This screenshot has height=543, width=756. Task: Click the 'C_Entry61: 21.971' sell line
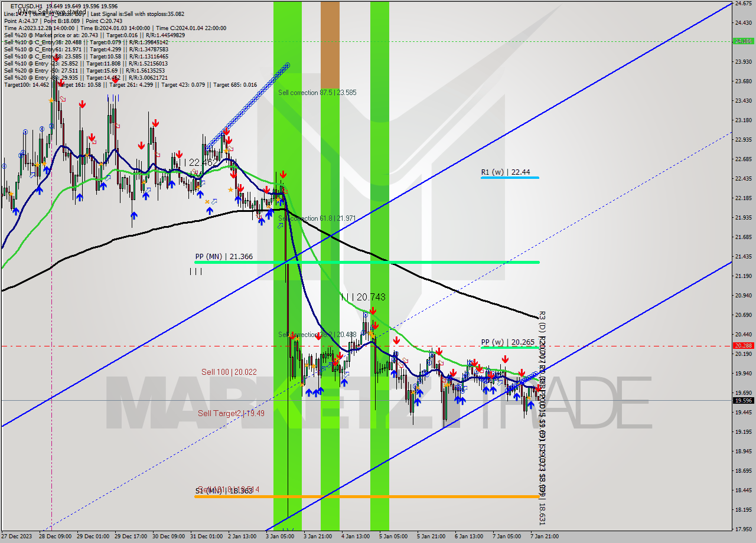86,49
